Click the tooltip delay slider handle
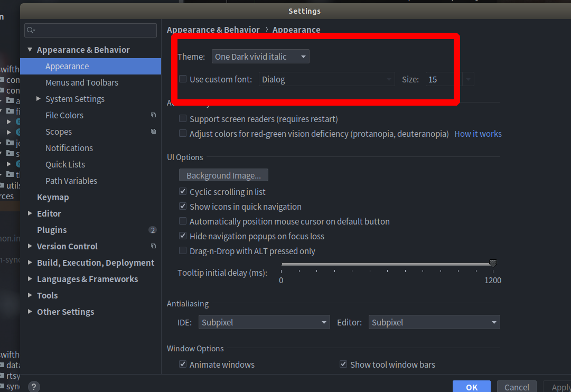This screenshot has width=571, height=392. (493, 263)
